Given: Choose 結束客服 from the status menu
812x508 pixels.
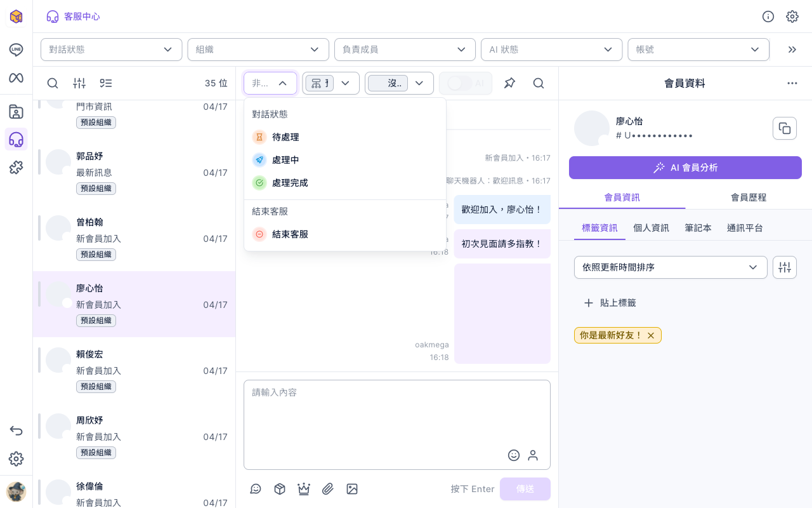Looking at the screenshot, I should coord(345,234).
